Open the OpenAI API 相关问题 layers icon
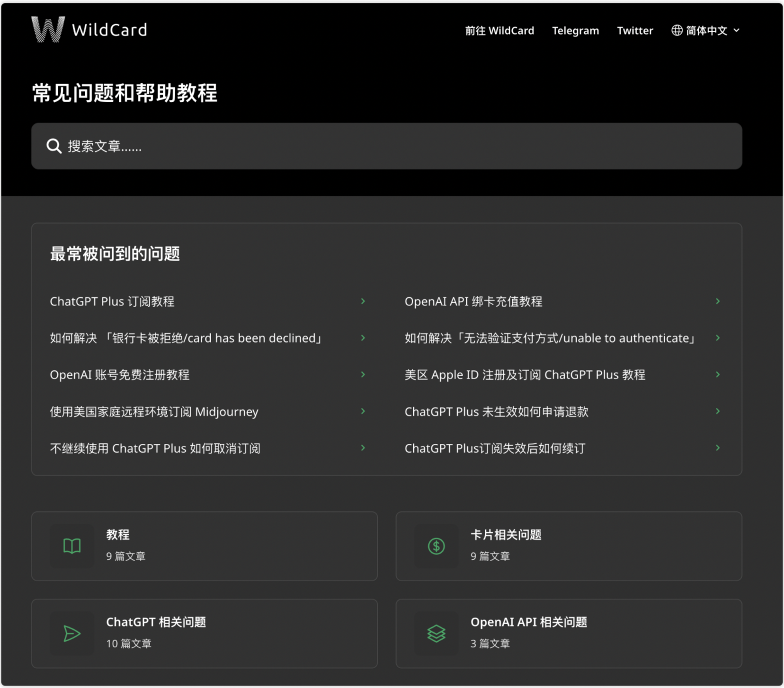The width and height of the screenshot is (784, 688). coord(436,634)
